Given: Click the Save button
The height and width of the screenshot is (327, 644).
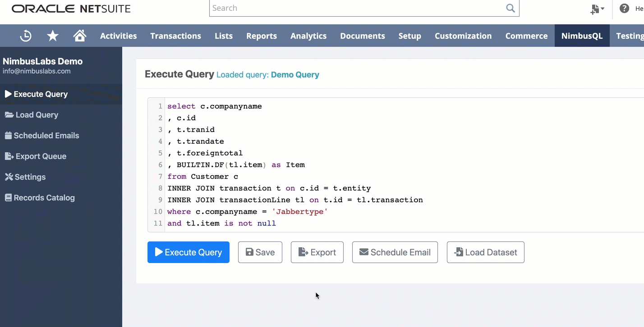Looking at the screenshot, I should [x=260, y=252].
